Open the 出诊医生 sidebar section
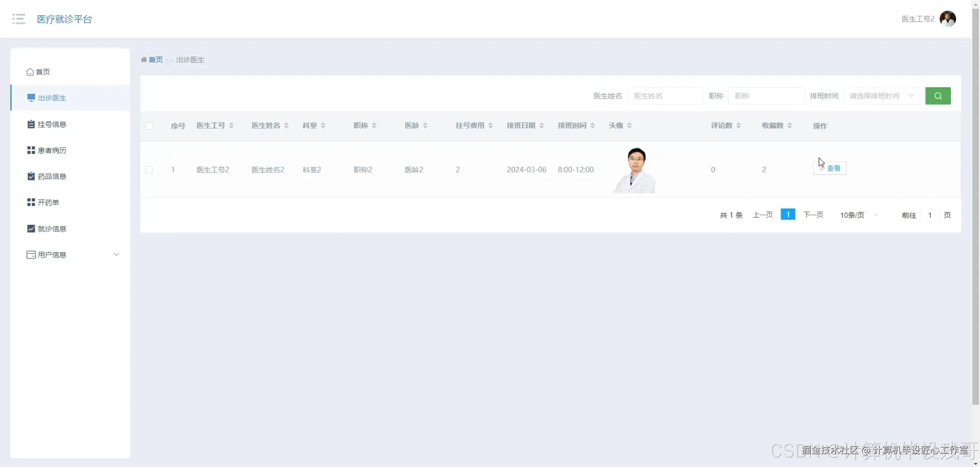 point(52,98)
